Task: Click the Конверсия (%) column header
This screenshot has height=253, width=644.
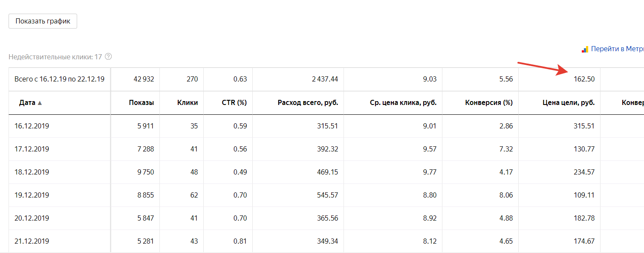Action: click(488, 103)
